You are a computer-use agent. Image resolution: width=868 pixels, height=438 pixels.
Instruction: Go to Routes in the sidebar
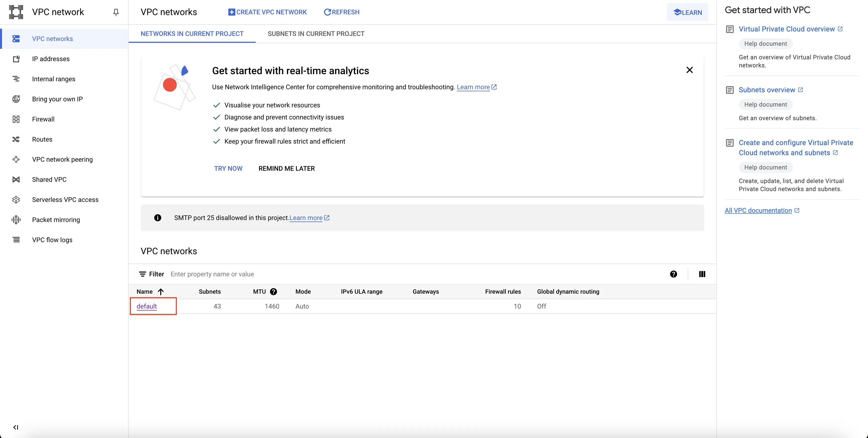pos(42,139)
